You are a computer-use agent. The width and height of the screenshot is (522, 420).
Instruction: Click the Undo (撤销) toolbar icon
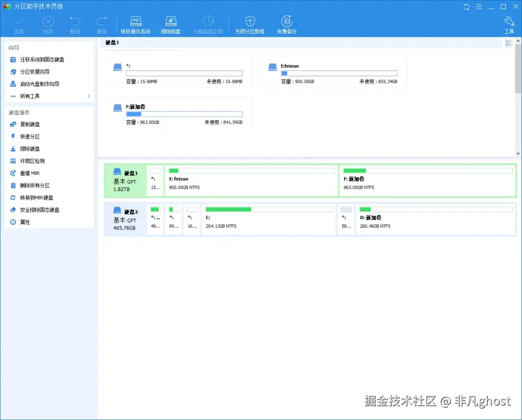coord(75,22)
